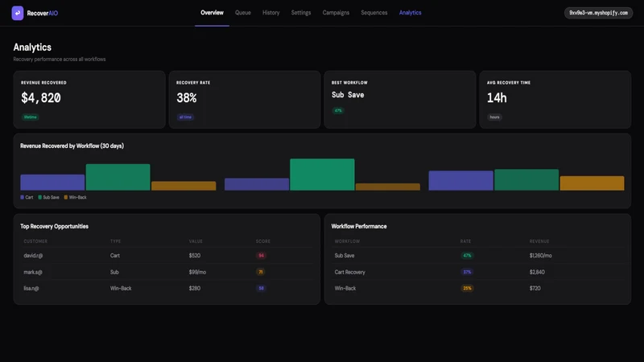Click the 47% rate badge in Workflow Performance
The height and width of the screenshot is (362, 644).
(467, 255)
